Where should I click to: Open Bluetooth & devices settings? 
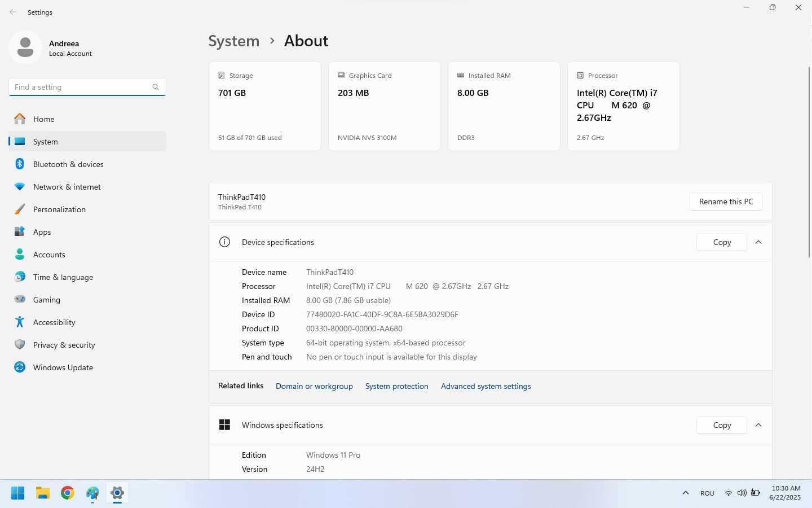[87, 164]
